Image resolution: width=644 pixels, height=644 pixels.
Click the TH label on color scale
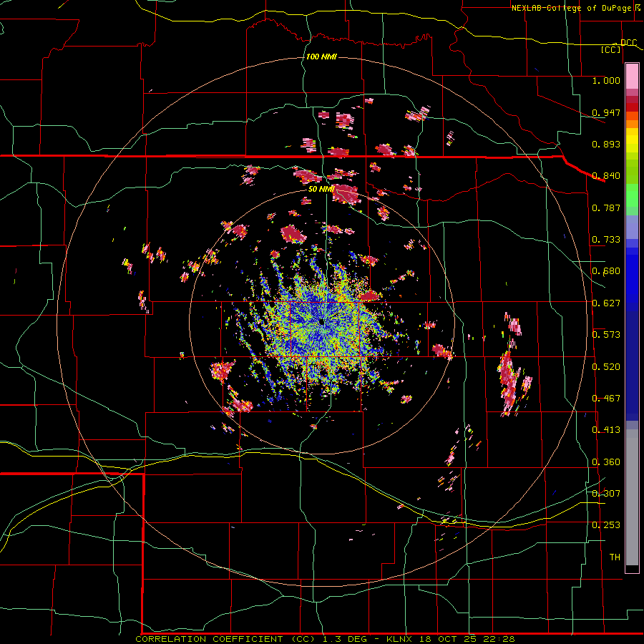pyautogui.click(x=615, y=557)
